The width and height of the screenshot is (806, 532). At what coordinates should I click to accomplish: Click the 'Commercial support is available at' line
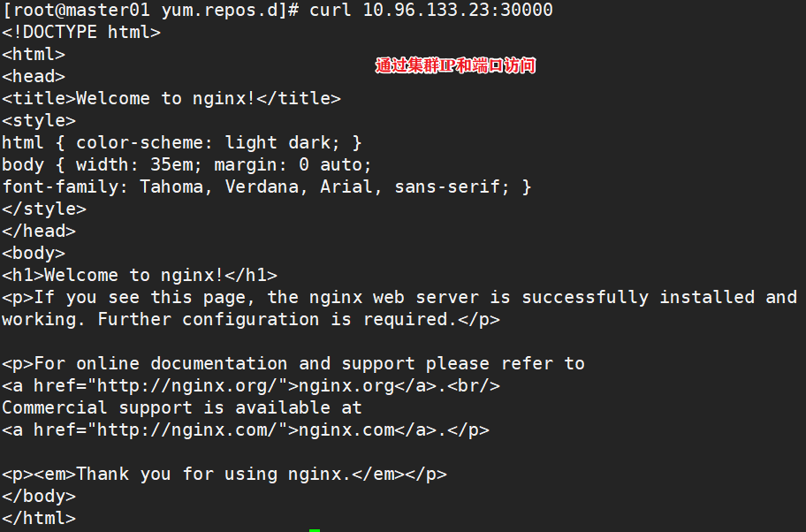(182, 408)
